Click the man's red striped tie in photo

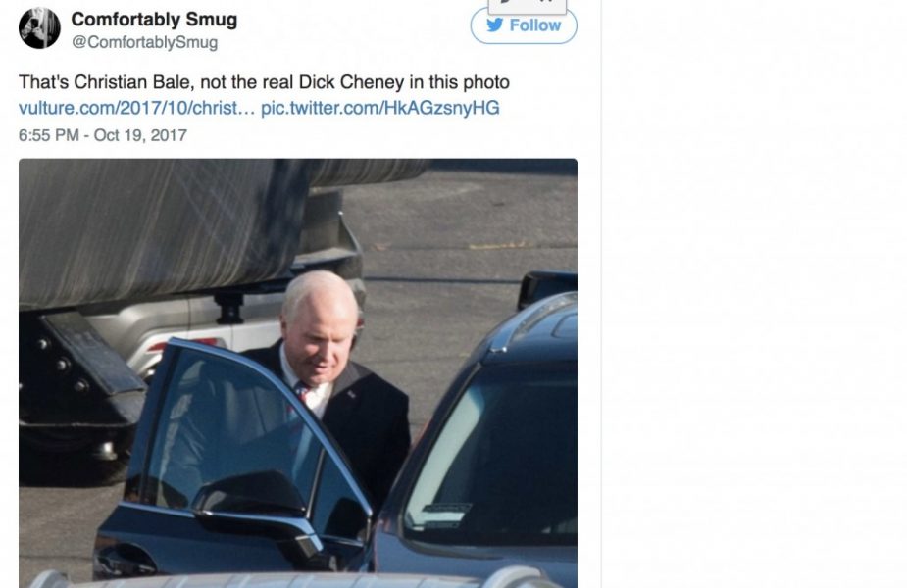pos(303,393)
